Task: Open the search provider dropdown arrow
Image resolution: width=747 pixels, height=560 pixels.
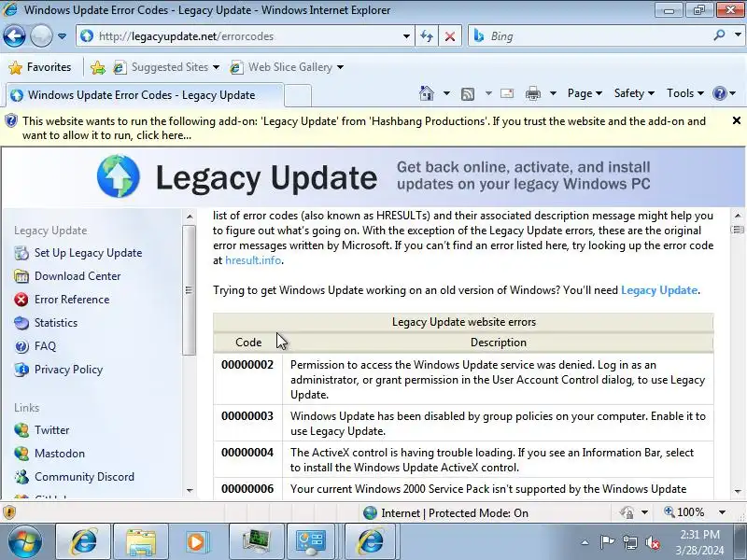Action: point(738,35)
